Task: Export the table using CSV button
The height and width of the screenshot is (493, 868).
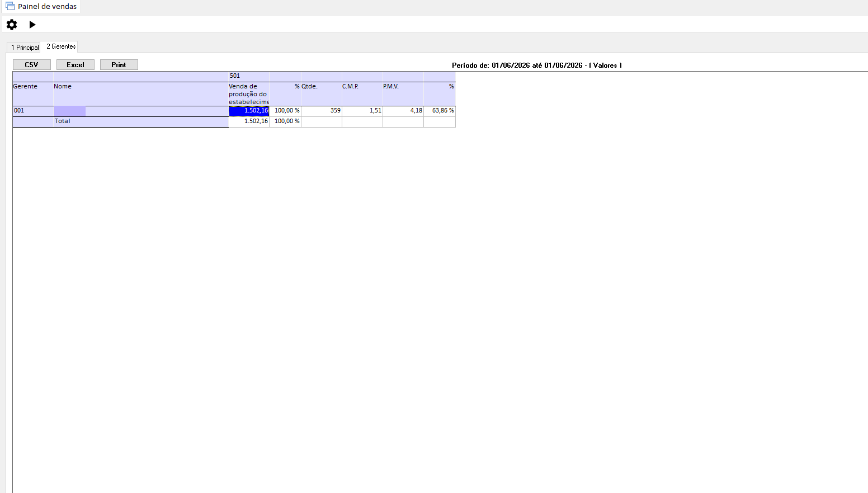Action: coord(32,65)
